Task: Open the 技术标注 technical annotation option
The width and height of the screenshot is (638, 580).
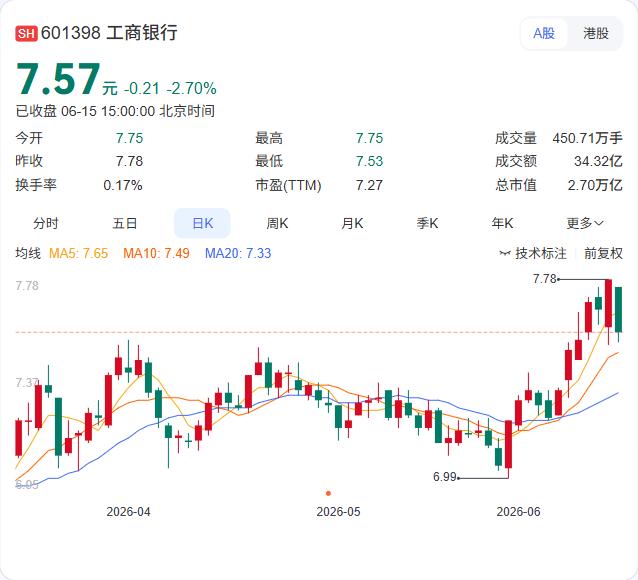Action: (533, 253)
